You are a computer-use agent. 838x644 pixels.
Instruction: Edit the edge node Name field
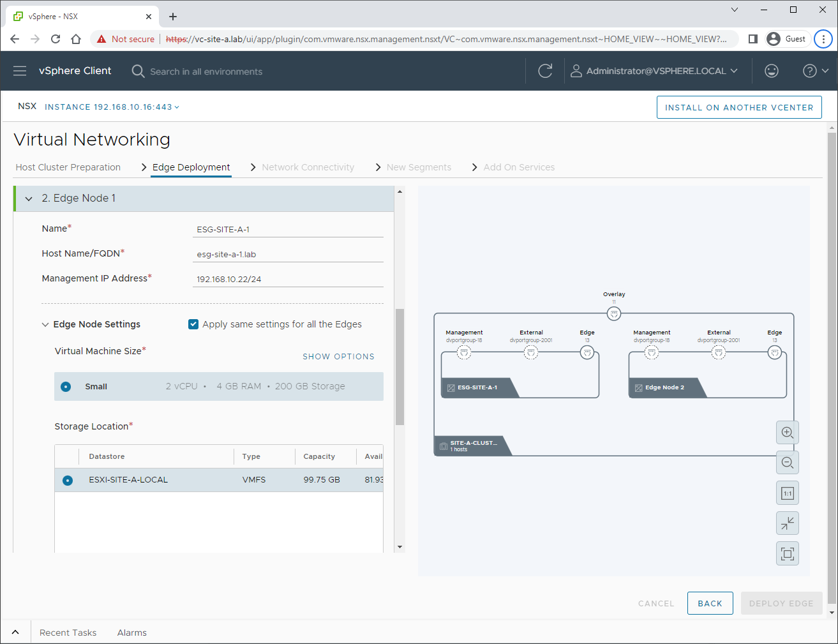(288, 229)
